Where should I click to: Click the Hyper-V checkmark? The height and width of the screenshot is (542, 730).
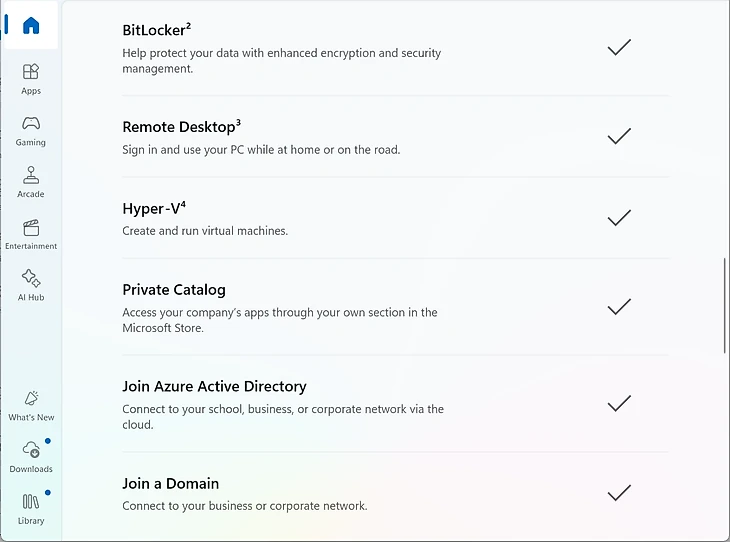[x=619, y=217]
